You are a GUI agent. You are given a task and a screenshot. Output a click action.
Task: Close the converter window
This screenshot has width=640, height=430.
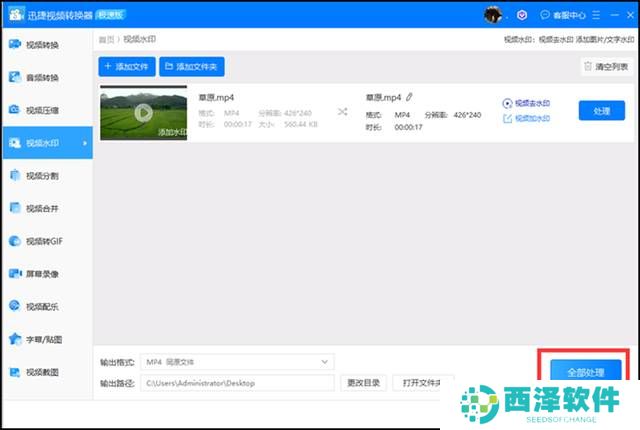(630, 15)
